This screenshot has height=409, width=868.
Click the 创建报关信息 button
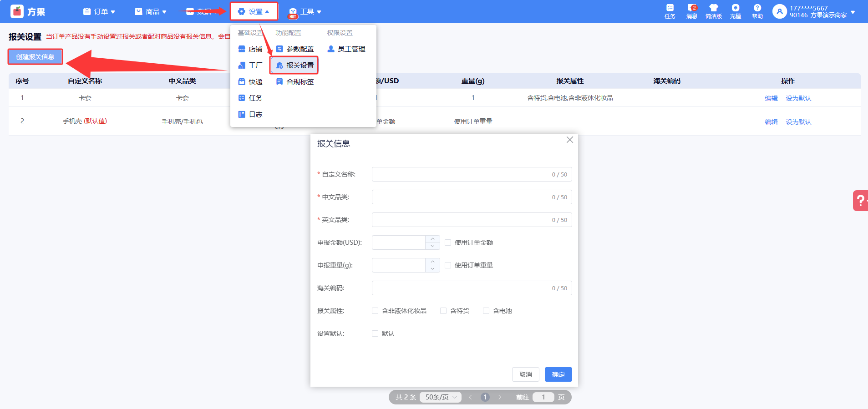coord(35,57)
